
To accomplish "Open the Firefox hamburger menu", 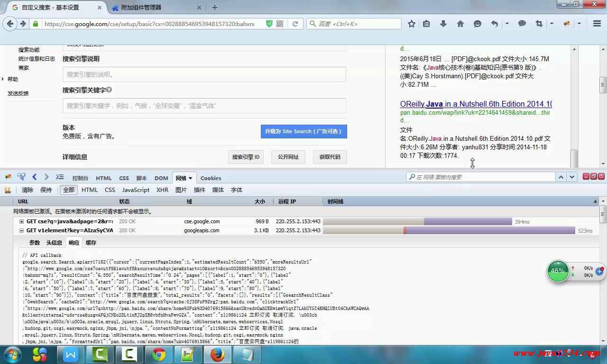I will click(597, 24).
